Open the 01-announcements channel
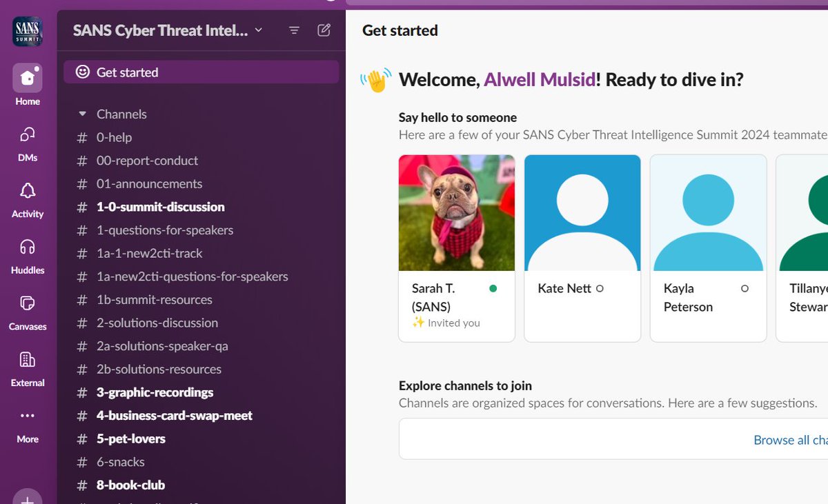This screenshot has width=828, height=504. pos(201,183)
